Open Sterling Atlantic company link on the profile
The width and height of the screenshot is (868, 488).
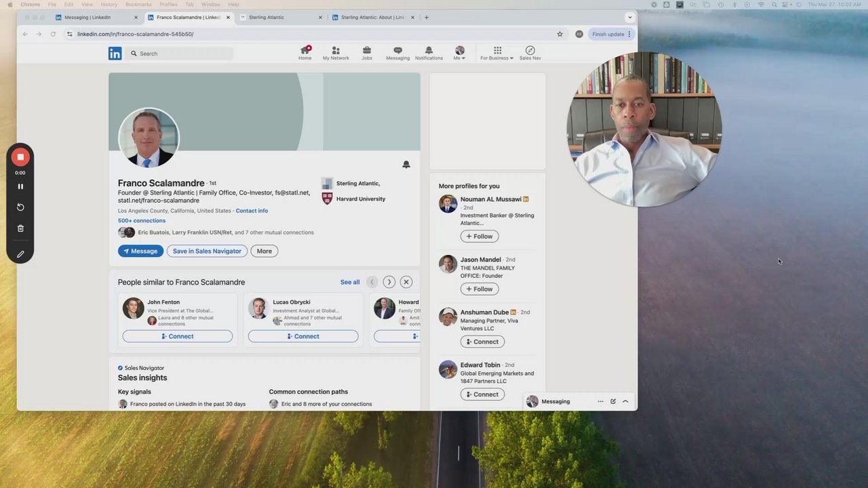[x=351, y=184]
